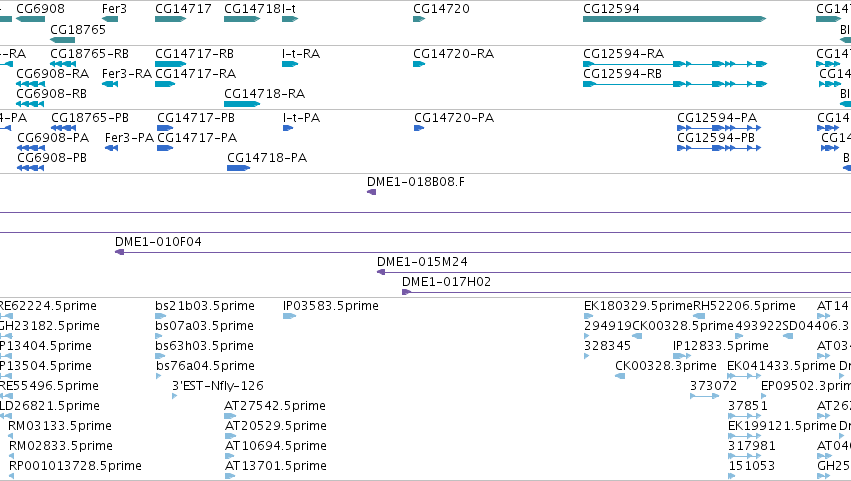Click EST bs63h03.5prime

pyautogui.click(x=205, y=346)
